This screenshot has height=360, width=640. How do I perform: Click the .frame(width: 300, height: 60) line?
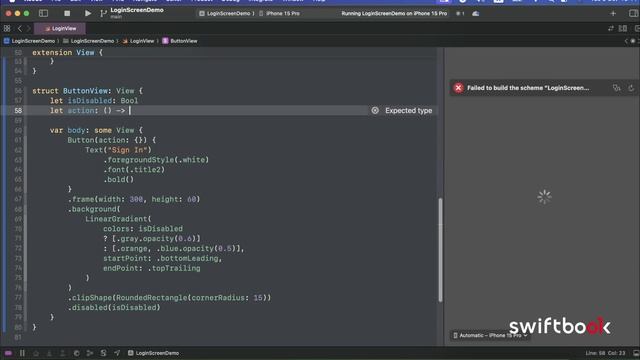click(x=133, y=200)
